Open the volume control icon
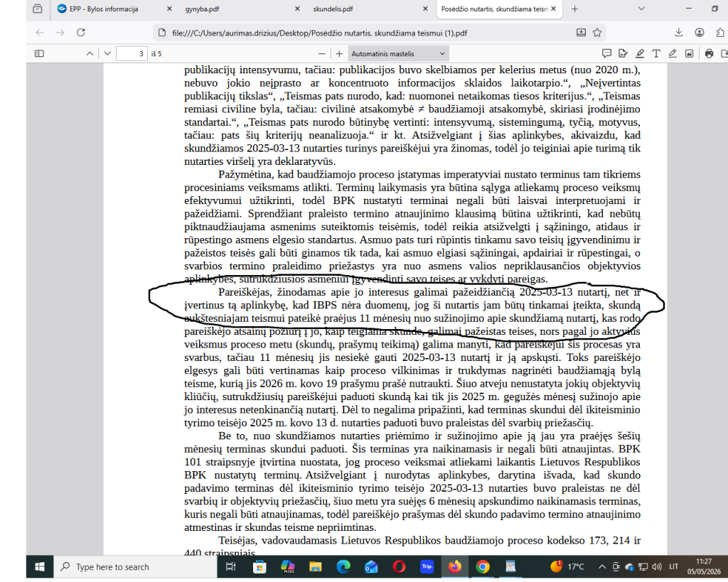This screenshot has width=728, height=582. 656,566
